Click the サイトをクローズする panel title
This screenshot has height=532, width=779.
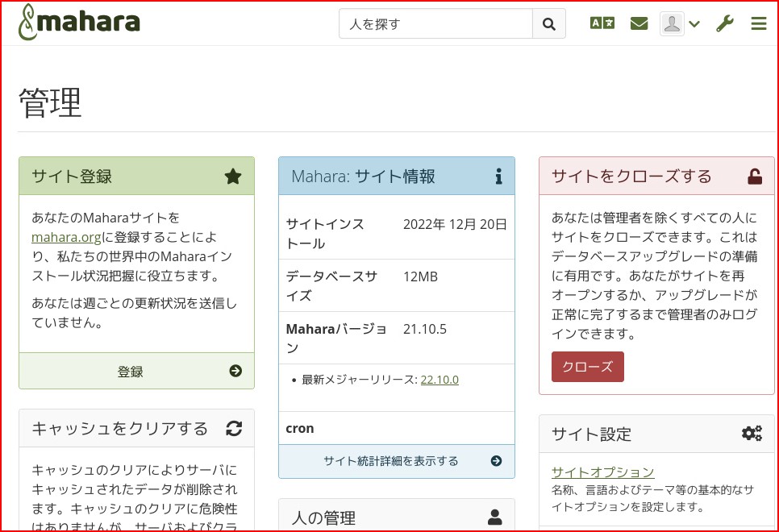pyautogui.click(x=631, y=177)
